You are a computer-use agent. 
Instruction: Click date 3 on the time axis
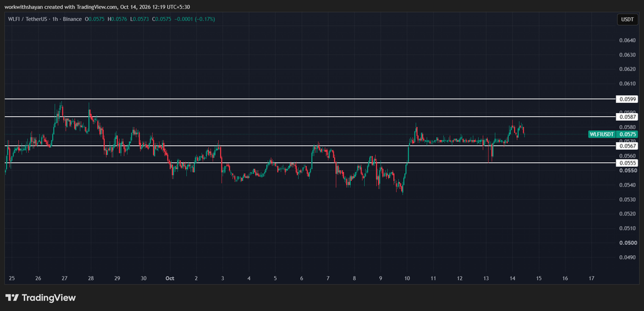pyautogui.click(x=223, y=278)
